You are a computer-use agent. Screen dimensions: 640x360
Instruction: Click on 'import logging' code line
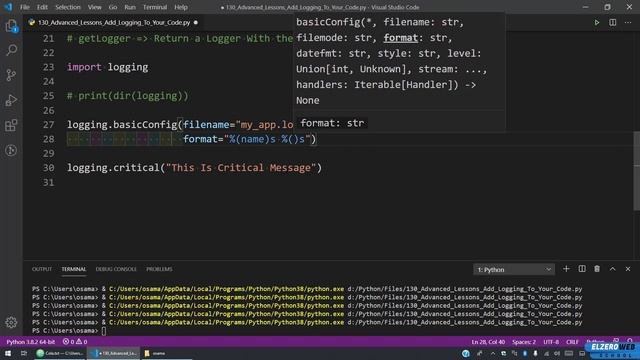[107, 67]
